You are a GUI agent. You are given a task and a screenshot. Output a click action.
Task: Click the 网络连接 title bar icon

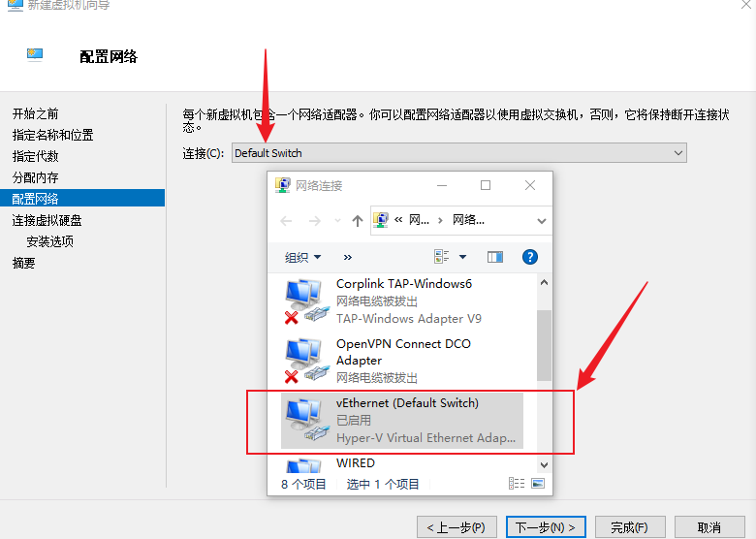(x=283, y=185)
